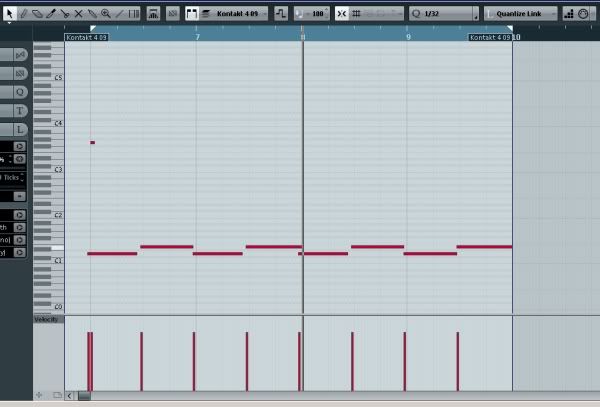Toggle Snap on/off button
This screenshot has height=407, width=600.
[x=342, y=14]
